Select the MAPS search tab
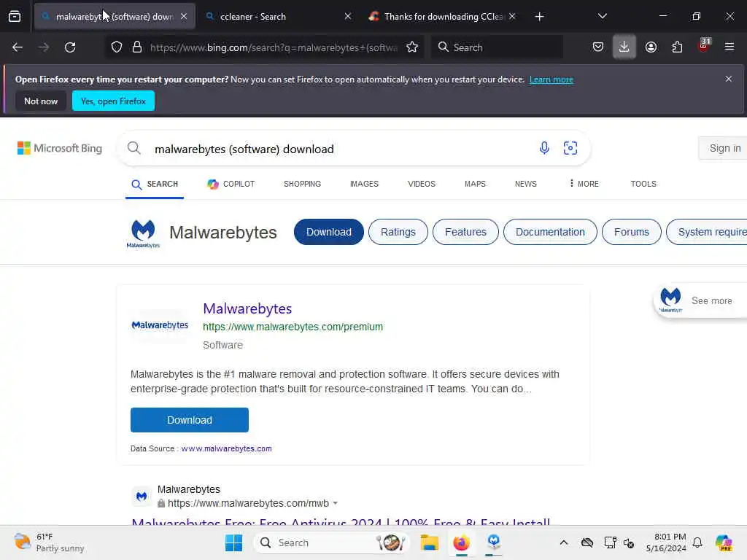The width and height of the screenshot is (747, 560). pyautogui.click(x=475, y=184)
